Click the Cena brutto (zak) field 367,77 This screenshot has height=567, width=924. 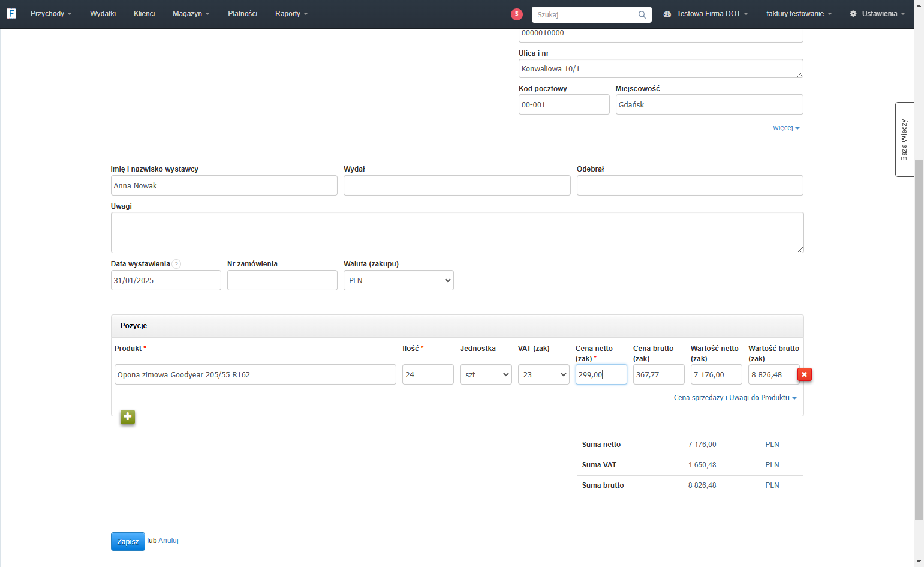659,374
